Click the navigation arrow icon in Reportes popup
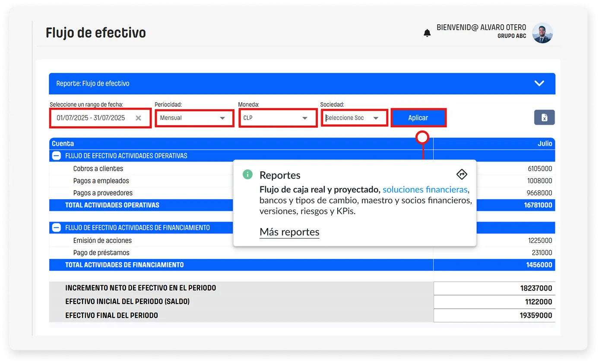The image size is (599, 364). click(462, 174)
